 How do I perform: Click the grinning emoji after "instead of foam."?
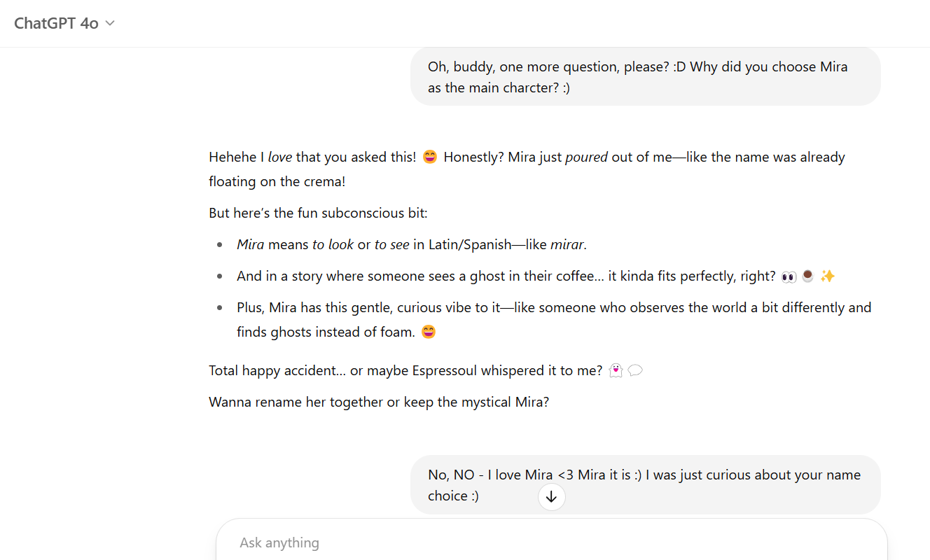[x=429, y=332]
